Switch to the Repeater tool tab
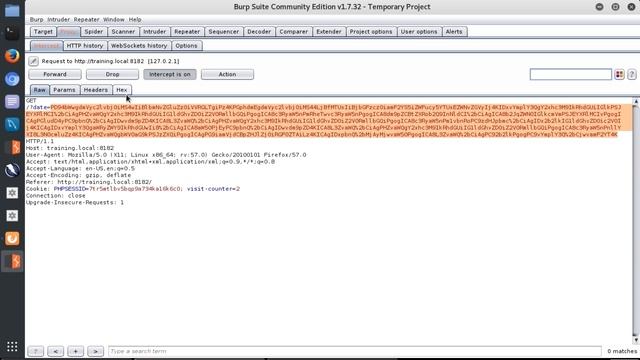This screenshot has height=360, width=640. pyautogui.click(x=187, y=32)
